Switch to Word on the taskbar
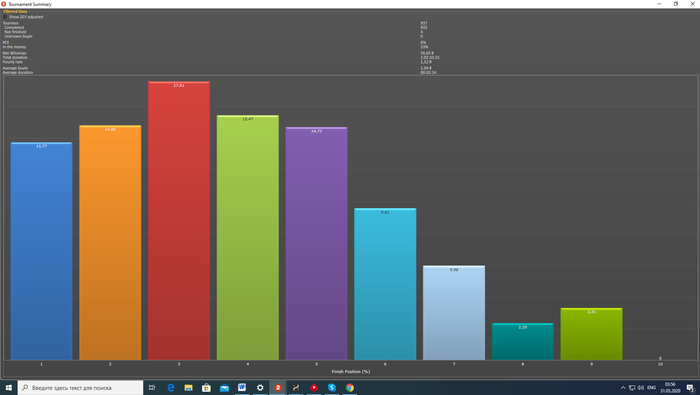Image resolution: width=700 pixels, height=395 pixels. pyautogui.click(x=242, y=387)
